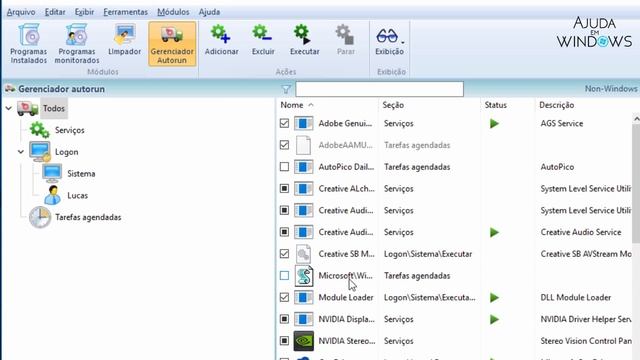Uncheck the Adobe Genui... checkbox
The height and width of the screenshot is (360, 640).
[284, 123]
